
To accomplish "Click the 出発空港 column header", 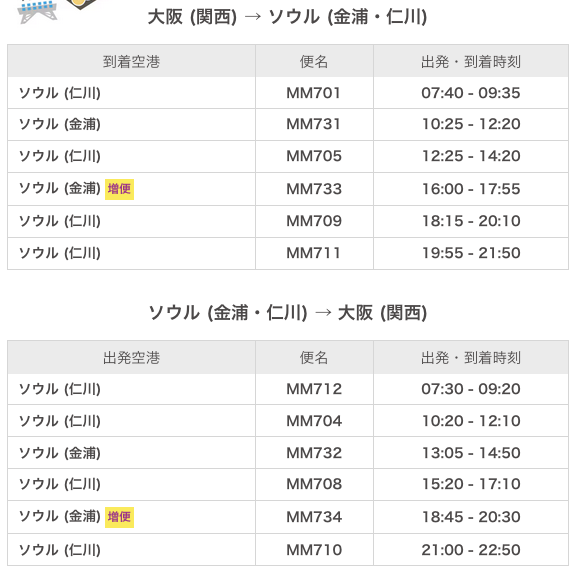I will (131, 358).
